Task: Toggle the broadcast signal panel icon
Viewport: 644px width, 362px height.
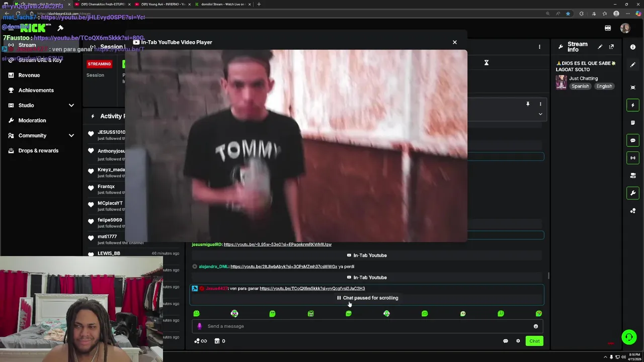Action: (x=633, y=158)
